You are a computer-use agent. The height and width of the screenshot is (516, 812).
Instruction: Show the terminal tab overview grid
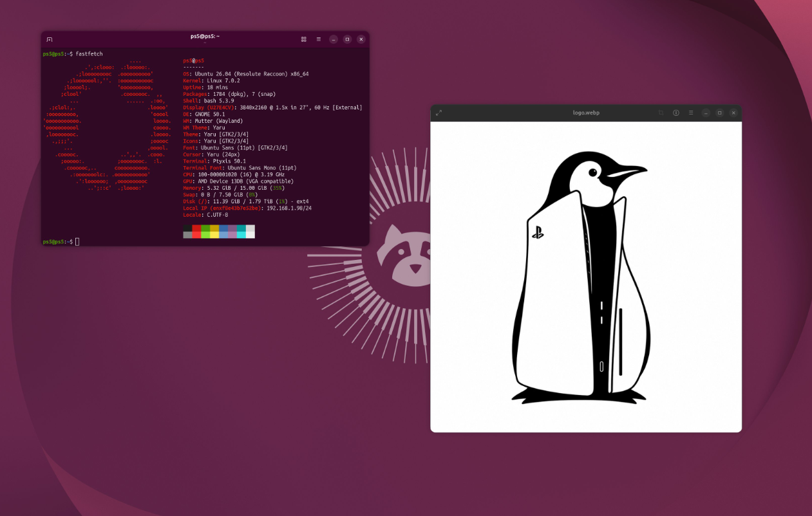point(304,39)
